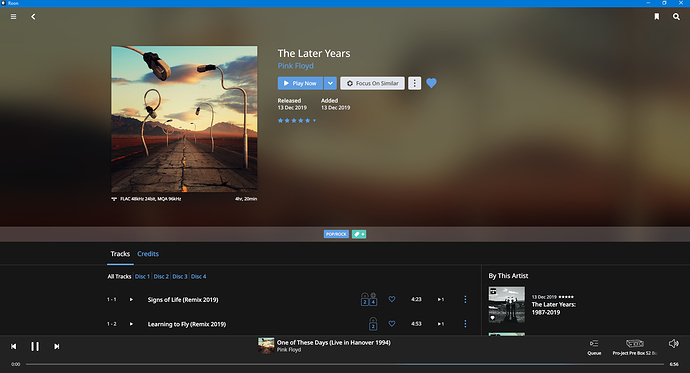Viewport: 690px width, 373px height.
Task: Click Focus On Similar button
Action: click(372, 83)
